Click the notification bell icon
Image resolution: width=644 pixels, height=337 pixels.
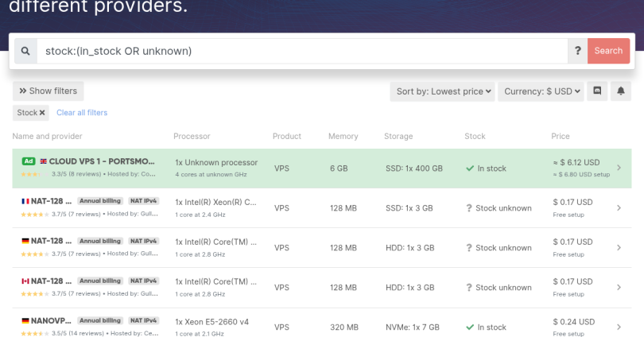click(620, 91)
